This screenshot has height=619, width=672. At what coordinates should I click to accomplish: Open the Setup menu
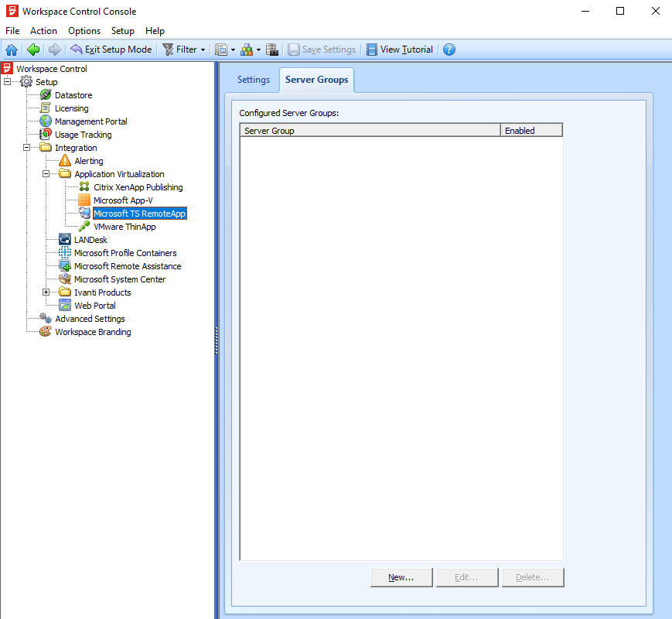(x=123, y=31)
